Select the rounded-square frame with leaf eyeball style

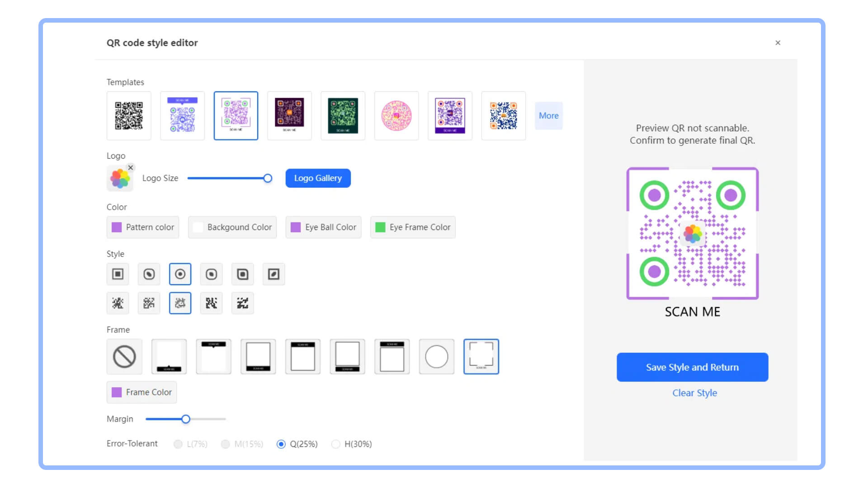tap(211, 274)
